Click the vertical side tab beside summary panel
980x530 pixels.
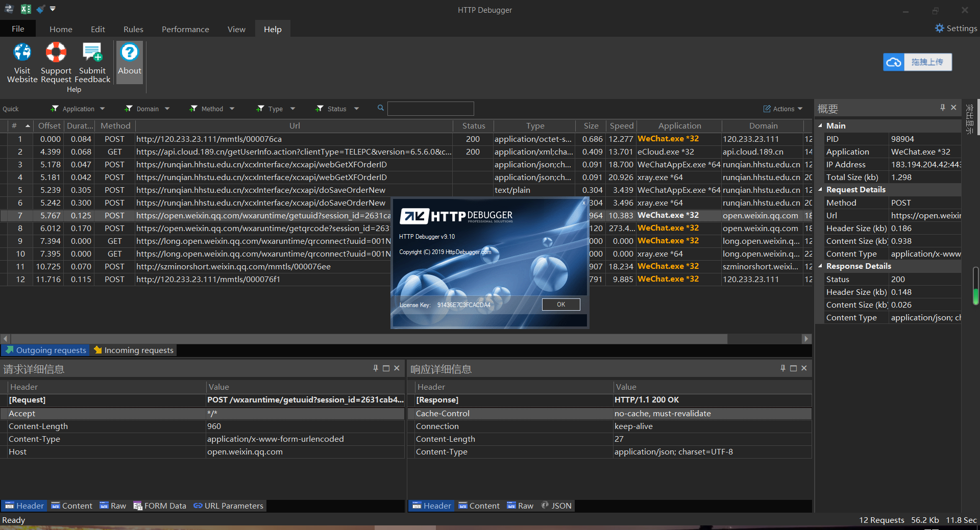coord(969,119)
